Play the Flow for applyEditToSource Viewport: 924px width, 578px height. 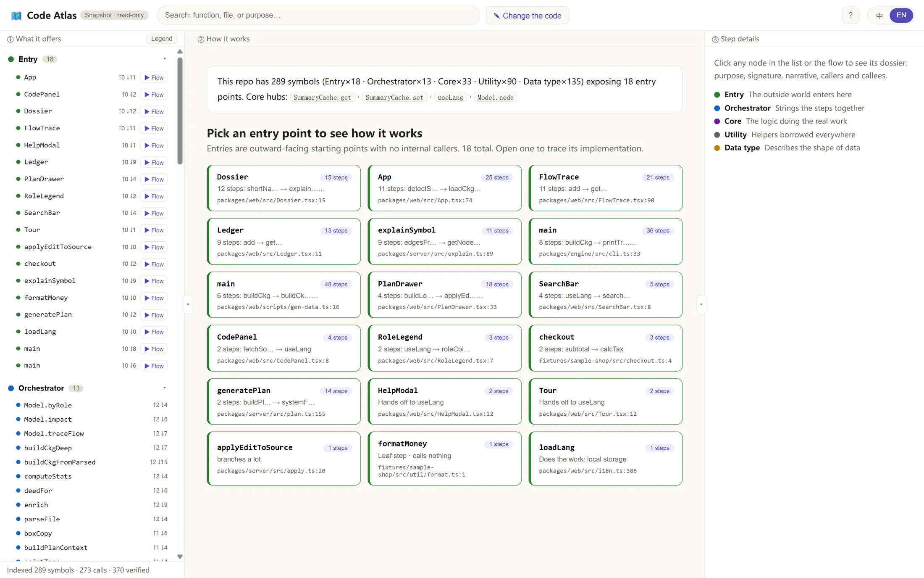(x=154, y=247)
